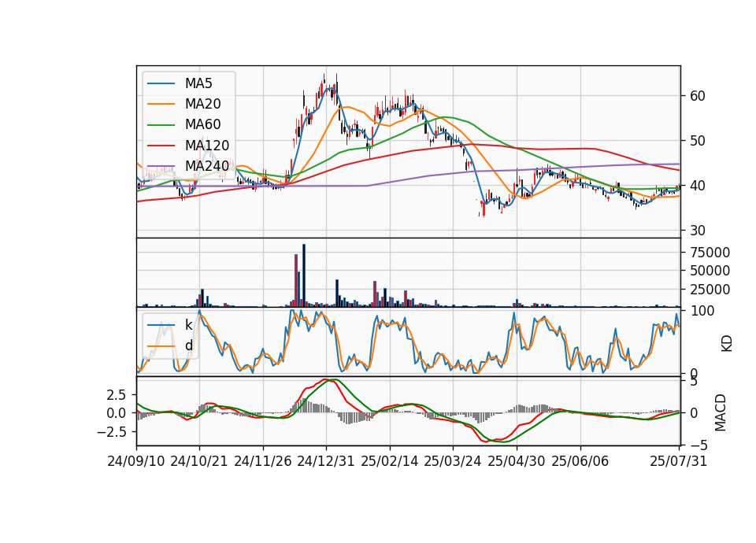
Task: Click the green MA60 legend line
Action: pos(161,125)
